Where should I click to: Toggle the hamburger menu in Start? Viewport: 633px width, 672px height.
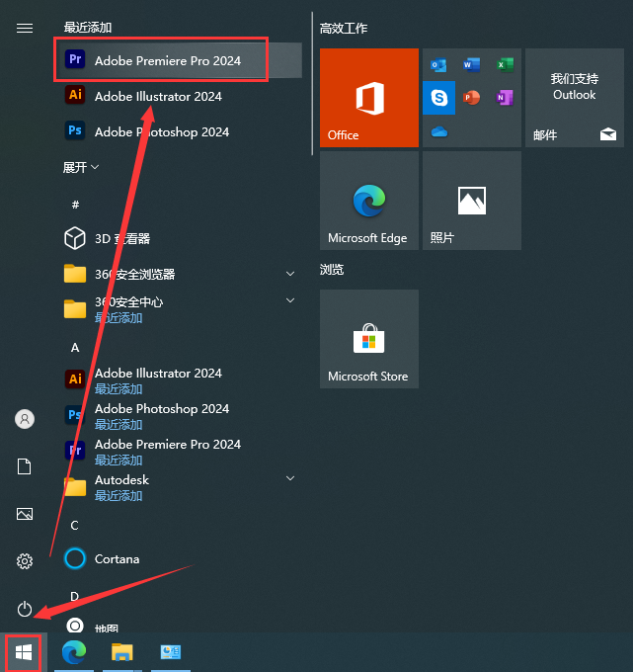pos(25,29)
